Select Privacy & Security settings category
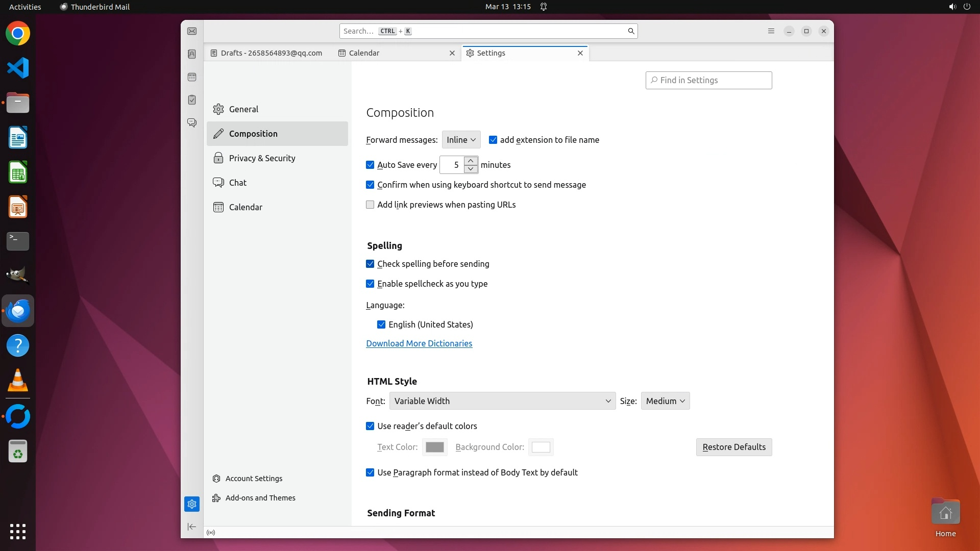Viewport: 980px width, 551px height. click(x=262, y=158)
